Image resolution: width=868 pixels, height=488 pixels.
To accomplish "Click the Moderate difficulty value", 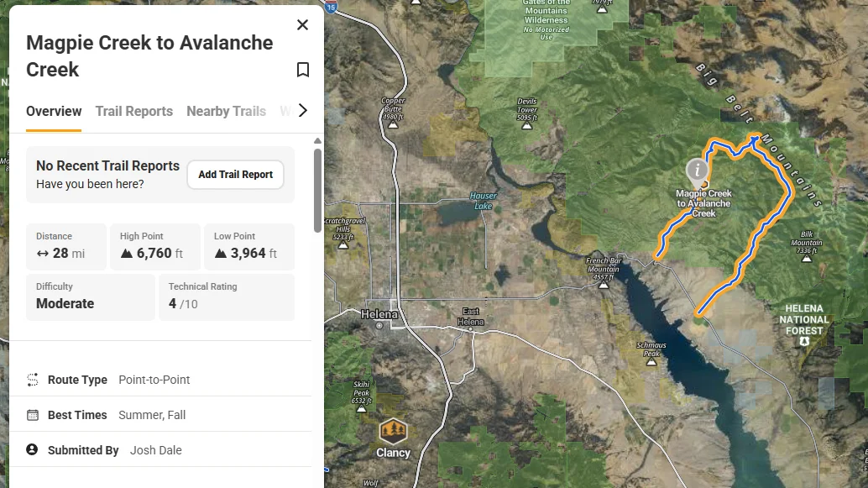I will [x=65, y=303].
